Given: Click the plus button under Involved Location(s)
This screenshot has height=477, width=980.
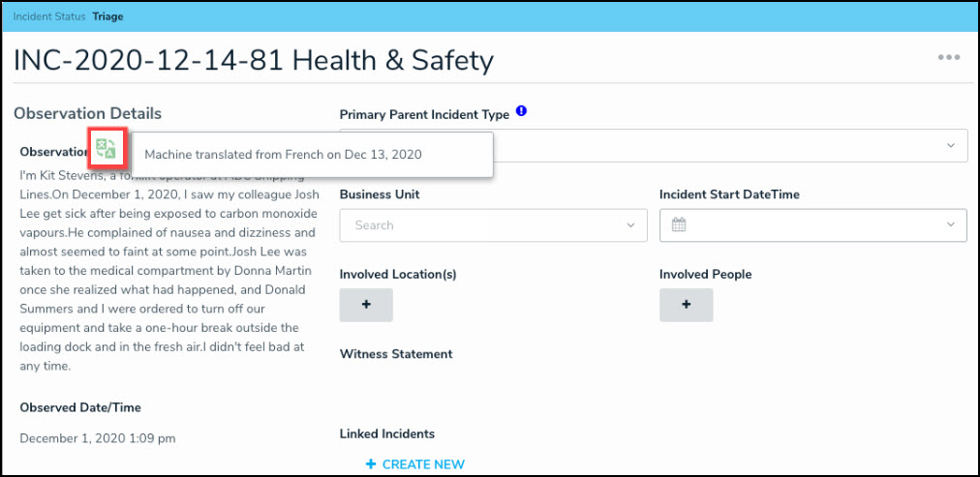Looking at the screenshot, I should [x=366, y=305].
